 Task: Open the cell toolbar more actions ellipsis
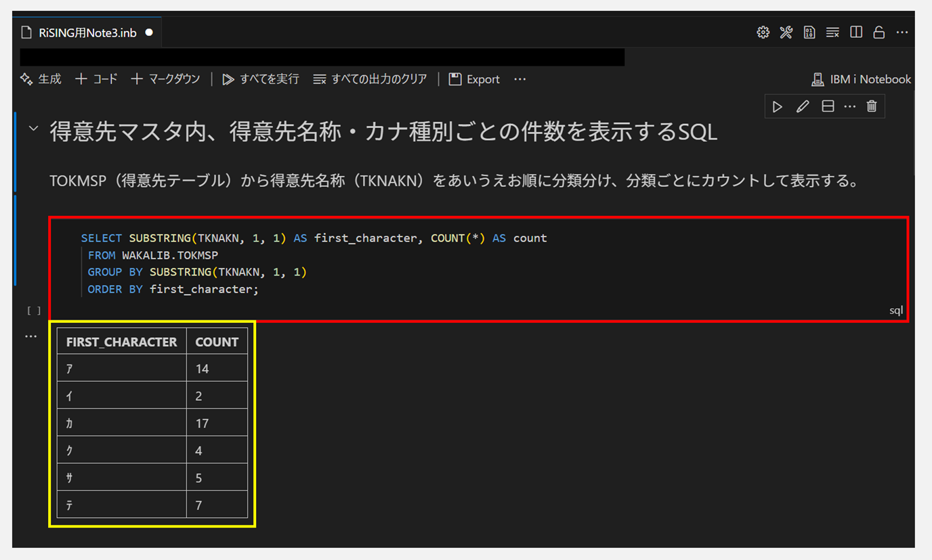[849, 106]
